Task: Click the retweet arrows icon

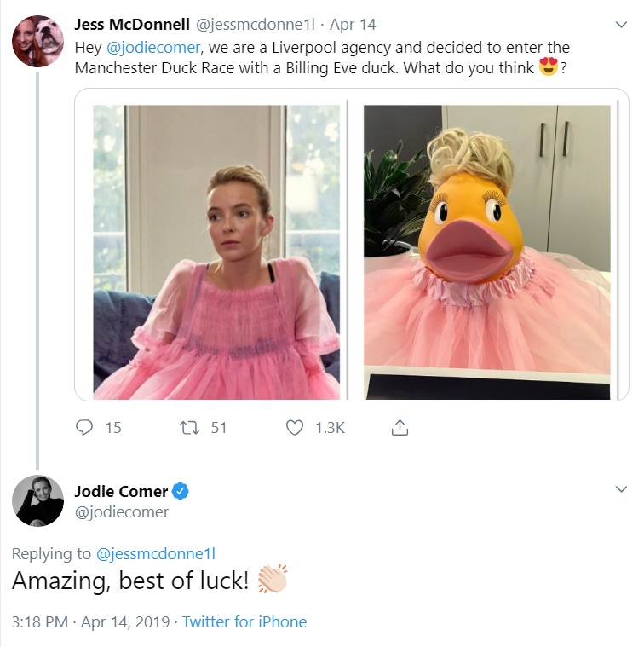Action: [x=190, y=428]
